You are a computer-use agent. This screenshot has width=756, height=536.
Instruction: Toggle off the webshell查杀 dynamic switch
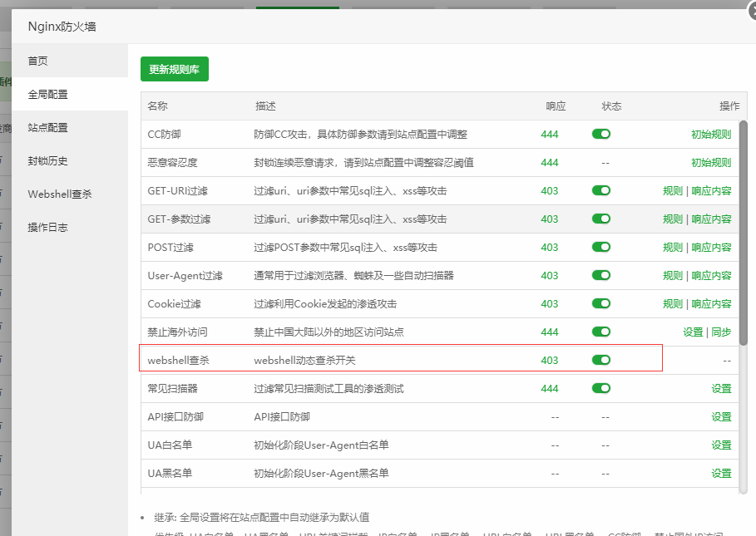pos(600,360)
